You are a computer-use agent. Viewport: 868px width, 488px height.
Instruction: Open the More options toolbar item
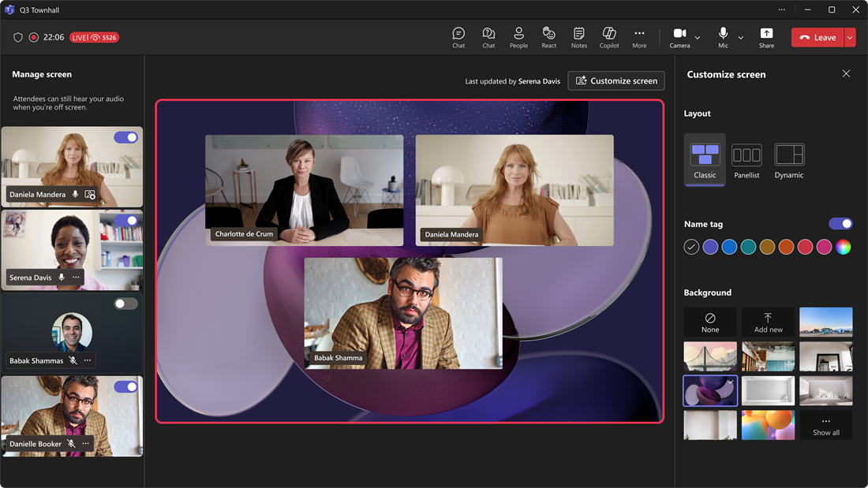[639, 37]
